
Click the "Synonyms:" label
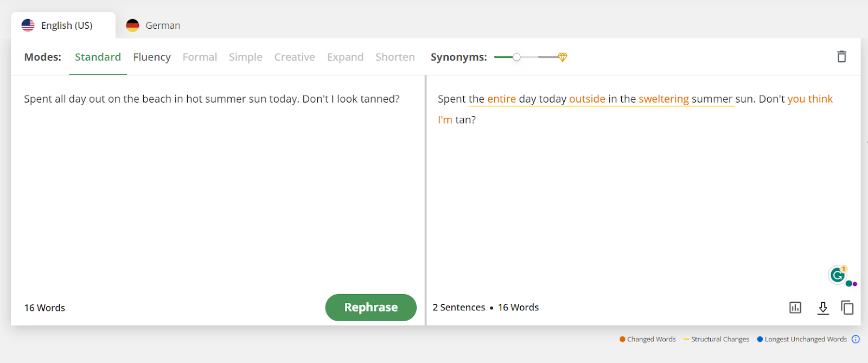point(459,57)
